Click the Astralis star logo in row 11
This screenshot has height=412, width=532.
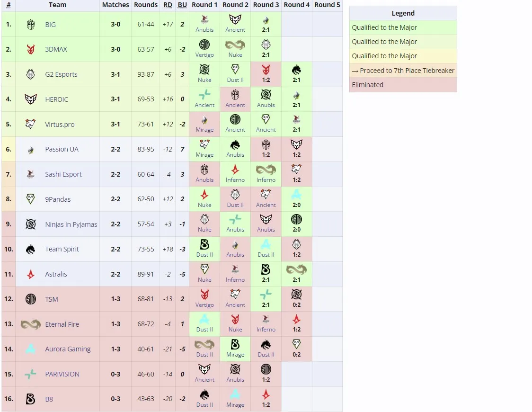pyautogui.click(x=31, y=274)
